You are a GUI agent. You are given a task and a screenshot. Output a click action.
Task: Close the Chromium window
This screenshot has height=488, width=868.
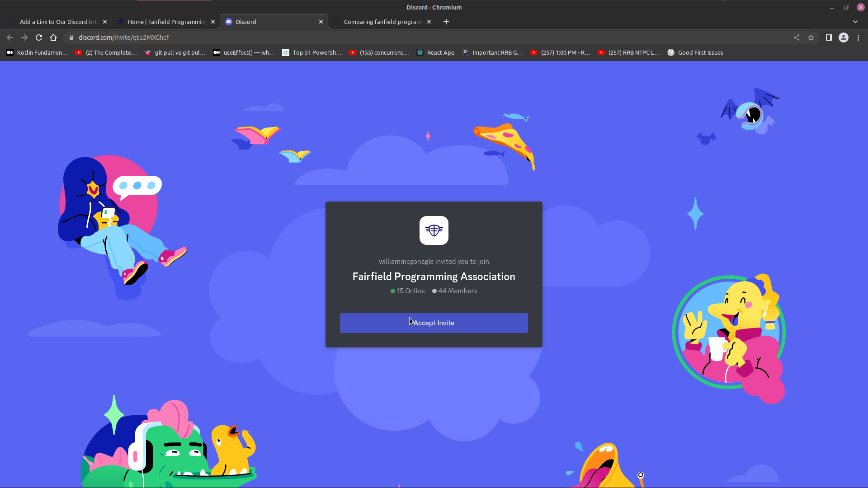(x=861, y=7)
